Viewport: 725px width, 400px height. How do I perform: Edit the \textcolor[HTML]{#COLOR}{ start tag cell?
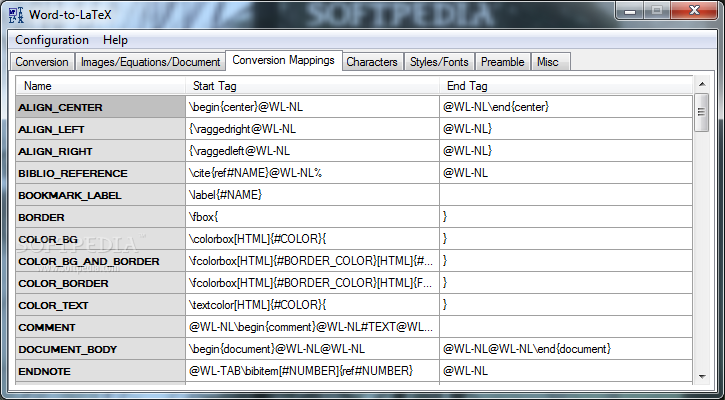click(x=313, y=305)
